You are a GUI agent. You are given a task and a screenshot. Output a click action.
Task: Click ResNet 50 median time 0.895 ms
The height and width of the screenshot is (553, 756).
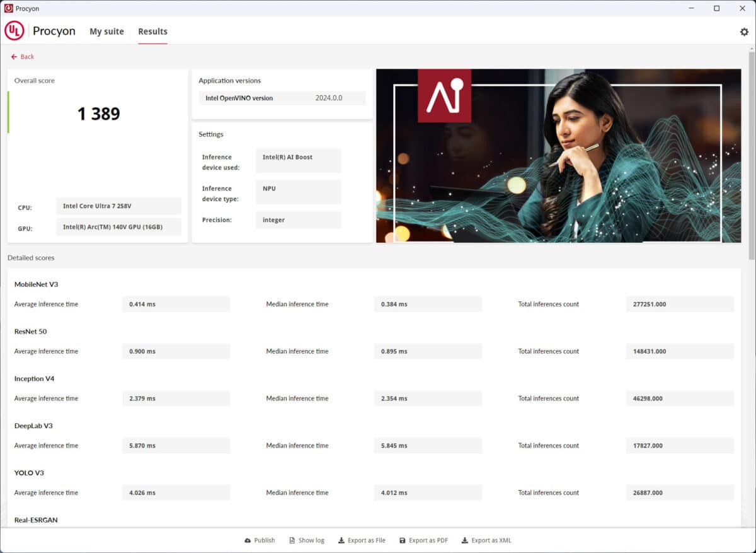tap(428, 351)
